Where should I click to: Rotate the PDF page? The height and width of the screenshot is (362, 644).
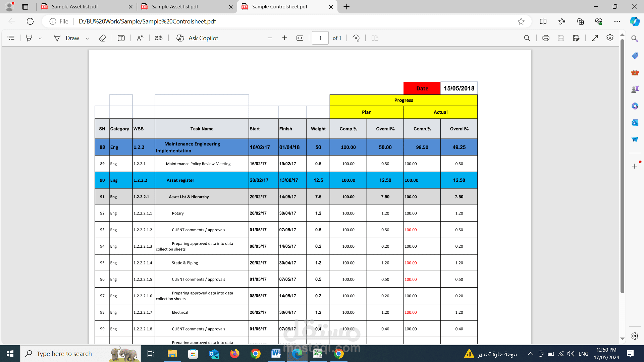[356, 38]
